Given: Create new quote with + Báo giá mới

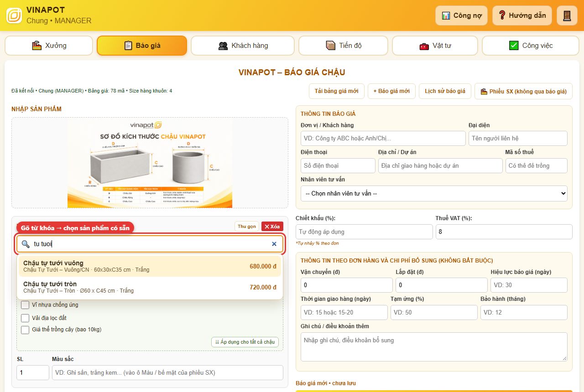Looking at the screenshot, I should (391, 91).
